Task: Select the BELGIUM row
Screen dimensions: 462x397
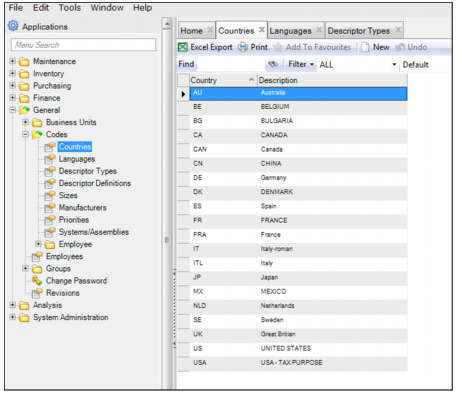Action: tap(298, 107)
